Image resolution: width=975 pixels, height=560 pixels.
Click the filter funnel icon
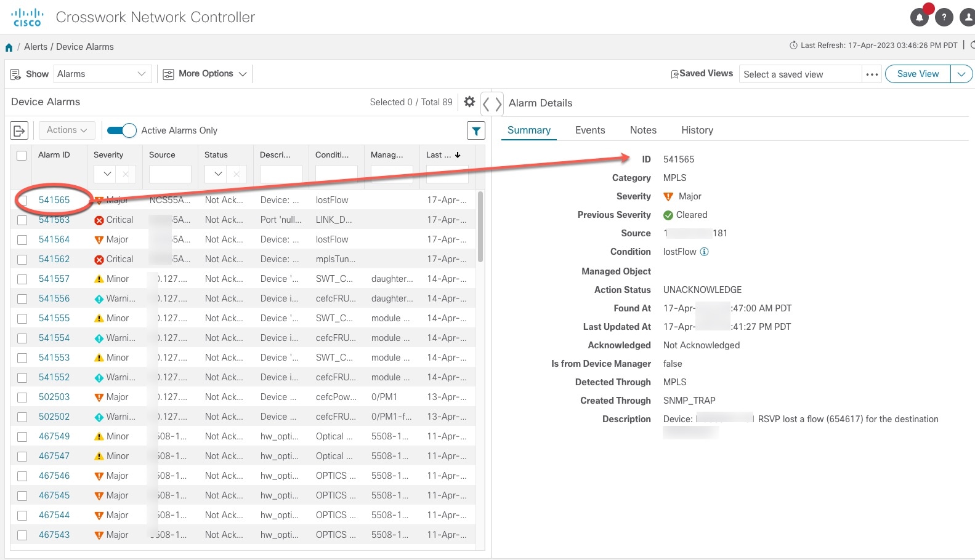pyautogui.click(x=476, y=130)
